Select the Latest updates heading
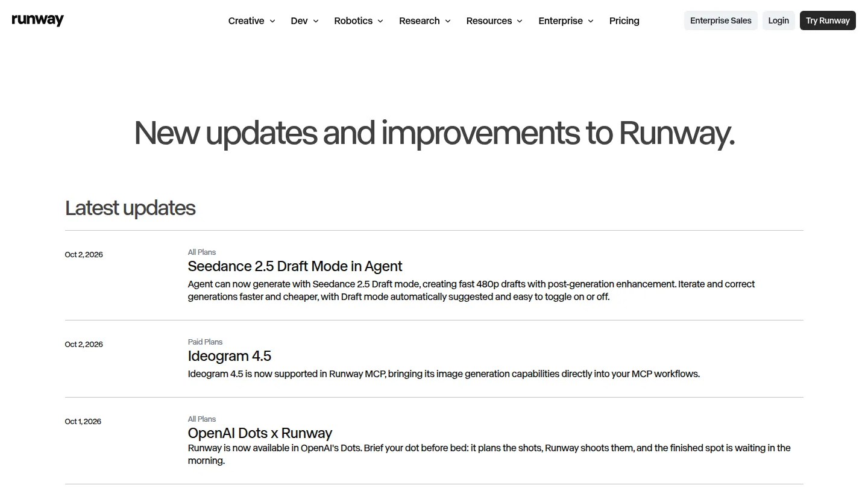This screenshot has height=488, width=868. [x=130, y=208]
